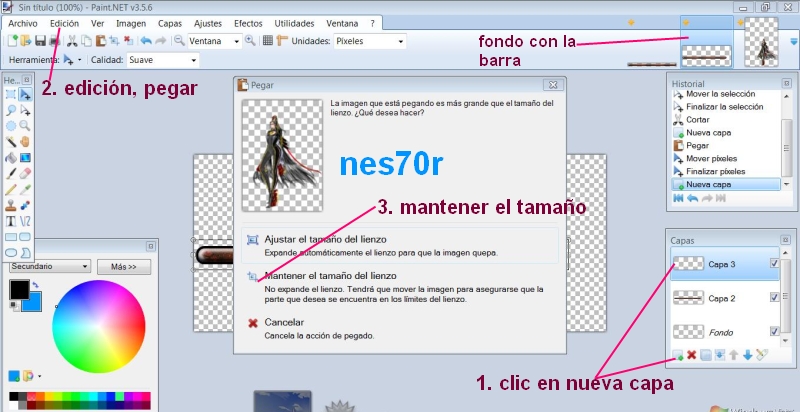Viewport: 800px width, 412px height.
Task: Open Edición menu
Action: (65, 23)
